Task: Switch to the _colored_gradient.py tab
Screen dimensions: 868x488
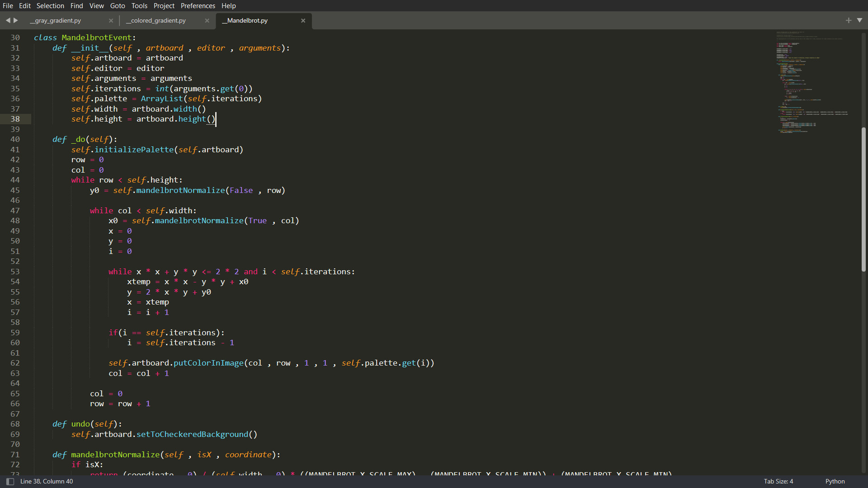Action: (x=156, y=20)
